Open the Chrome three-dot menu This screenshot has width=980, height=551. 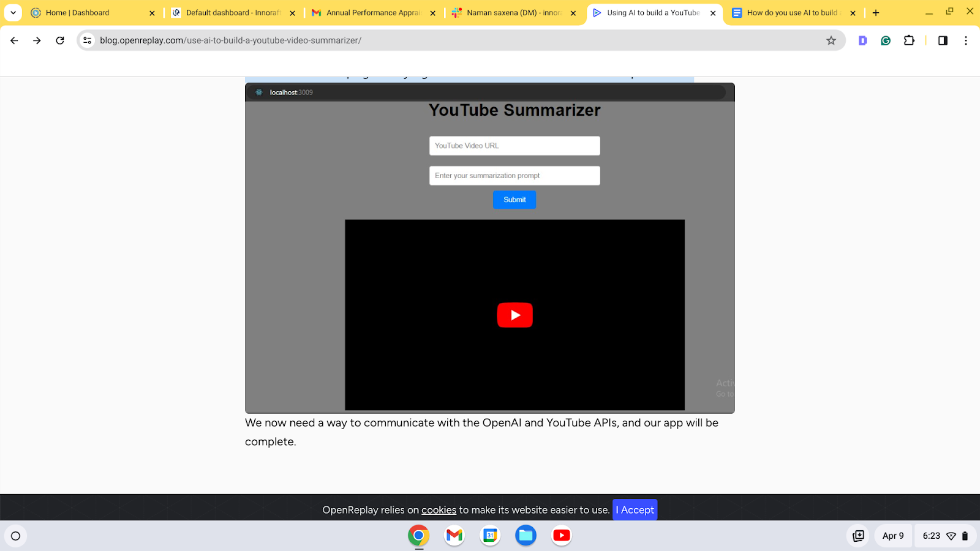click(x=966, y=40)
